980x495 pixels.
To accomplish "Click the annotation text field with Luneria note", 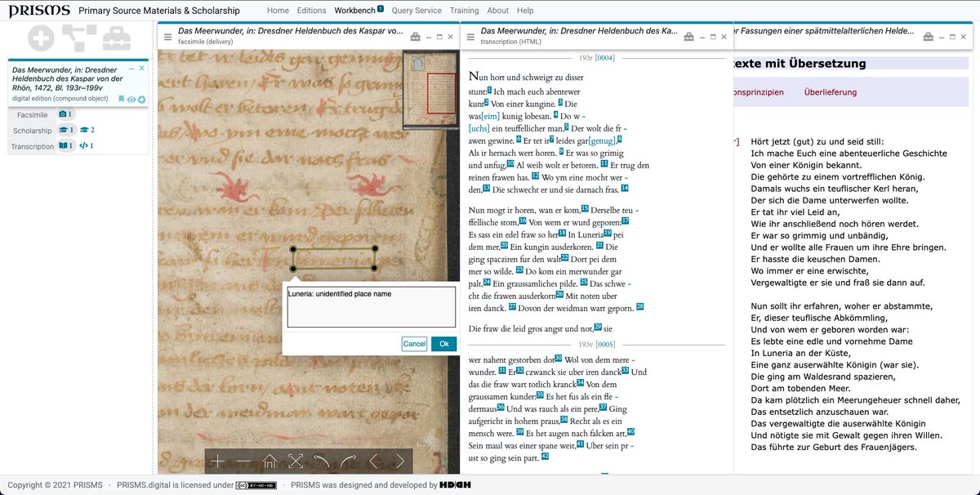I will point(371,307).
